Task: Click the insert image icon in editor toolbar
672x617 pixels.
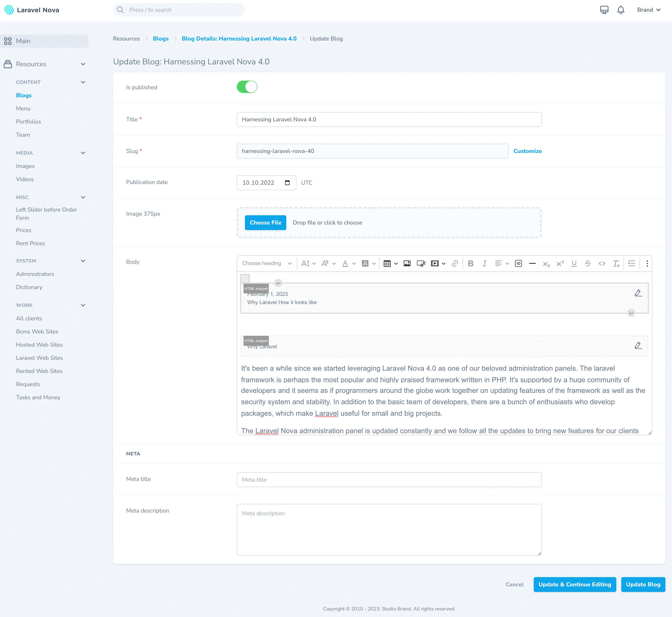Action: 407,263
